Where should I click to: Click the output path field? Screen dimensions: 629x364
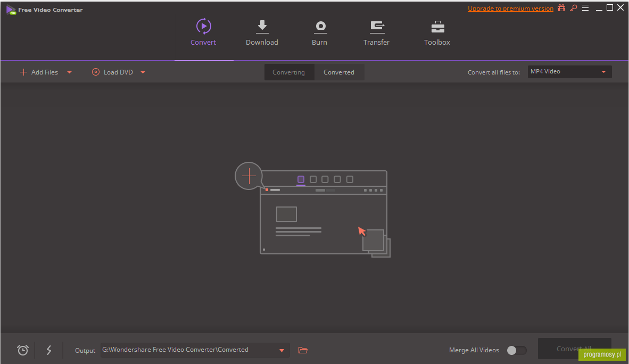click(195, 350)
